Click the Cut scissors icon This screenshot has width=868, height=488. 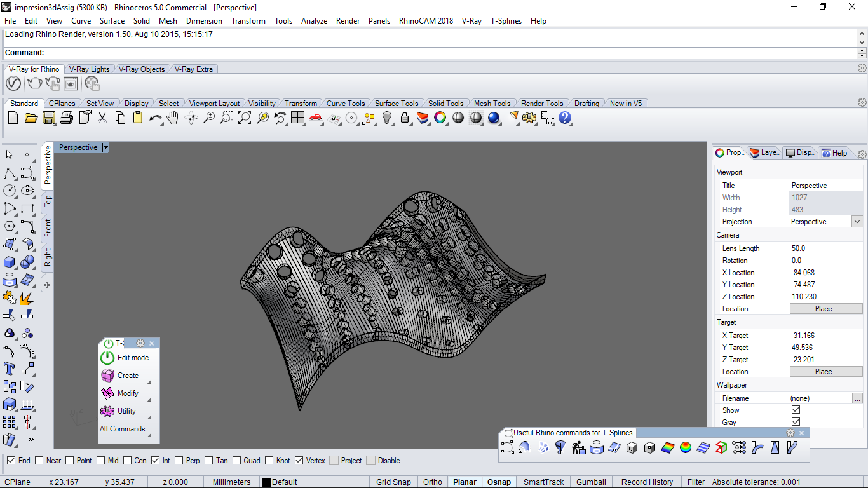102,118
